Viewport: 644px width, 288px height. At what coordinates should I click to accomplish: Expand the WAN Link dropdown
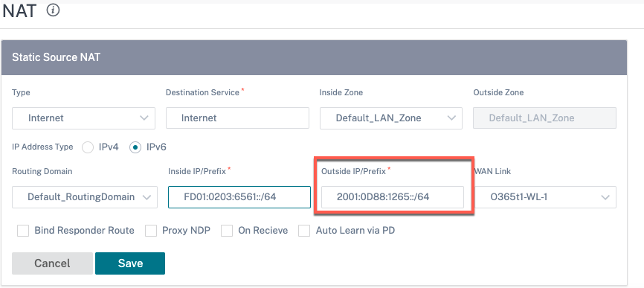[x=546, y=197]
